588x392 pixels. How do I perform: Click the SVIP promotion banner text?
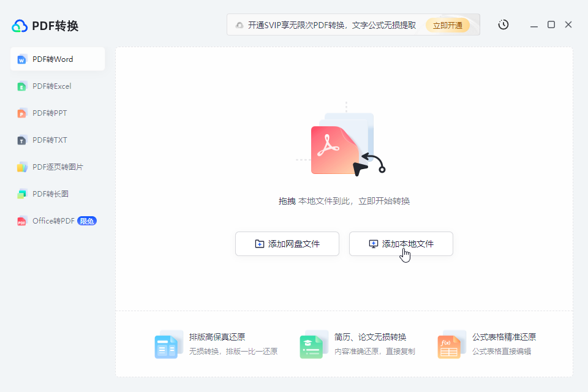(332, 25)
